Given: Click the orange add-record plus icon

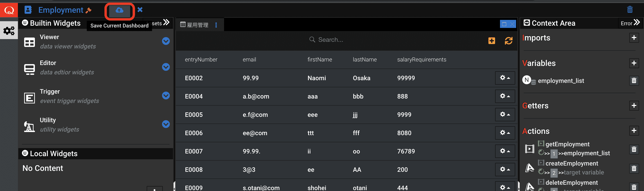Looking at the screenshot, I should (491, 41).
